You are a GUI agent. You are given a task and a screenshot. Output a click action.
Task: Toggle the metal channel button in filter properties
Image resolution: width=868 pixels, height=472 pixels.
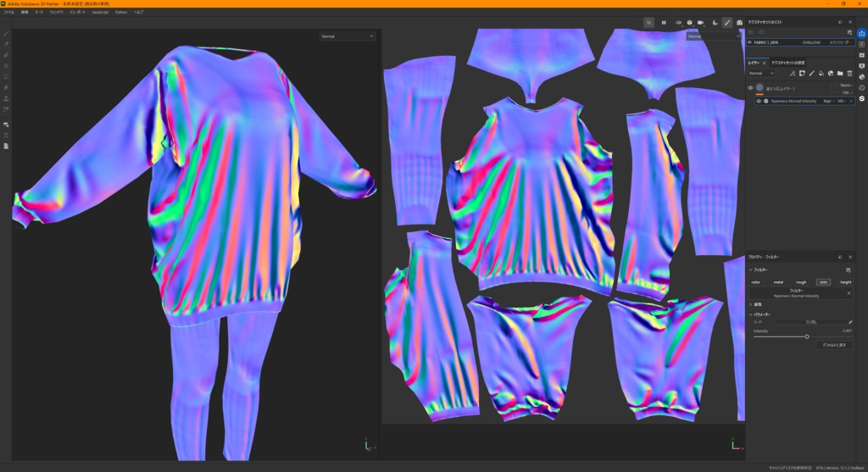tap(778, 282)
